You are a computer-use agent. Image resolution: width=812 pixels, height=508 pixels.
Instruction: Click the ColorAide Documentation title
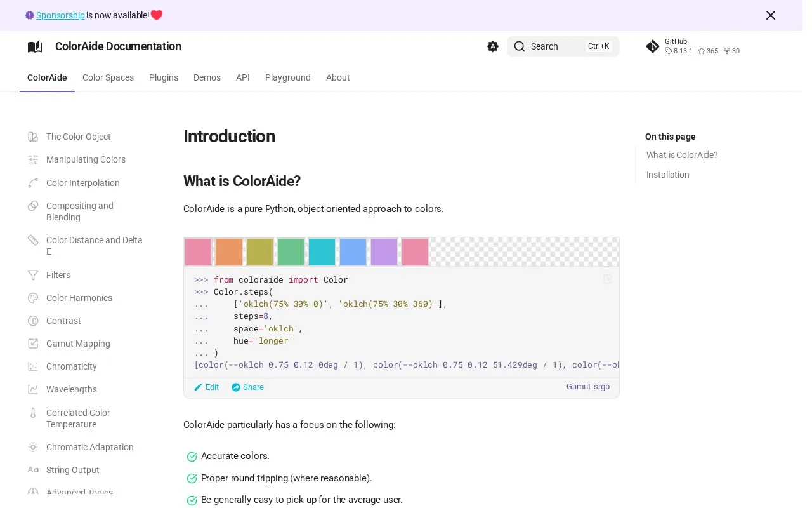(x=118, y=46)
